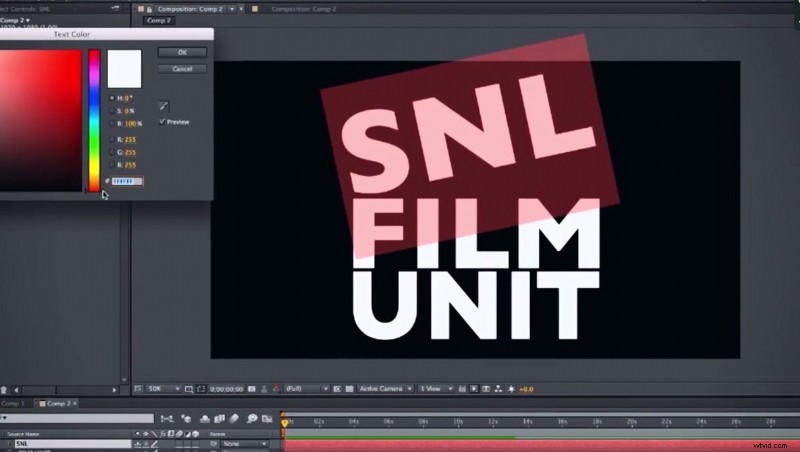Click the eyedropper icon in Text Color dialog
This screenshot has height=452, width=800.
point(164,106)
